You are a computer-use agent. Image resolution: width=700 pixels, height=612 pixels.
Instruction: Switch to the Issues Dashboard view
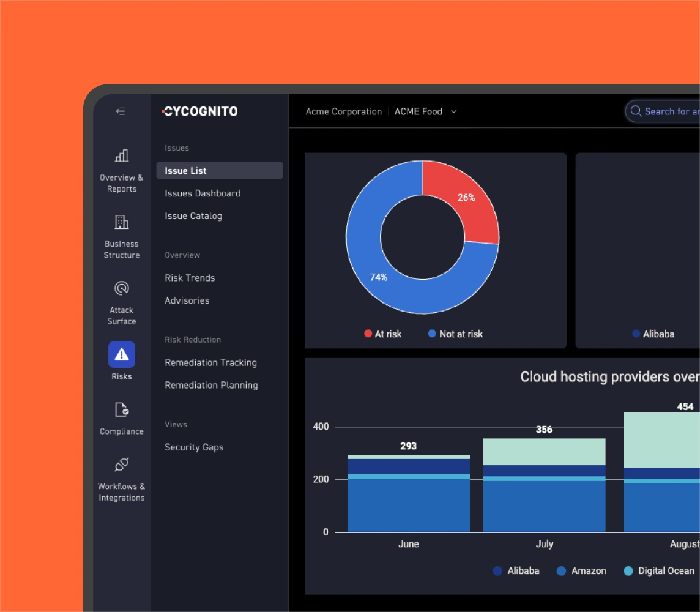(202, 193)
